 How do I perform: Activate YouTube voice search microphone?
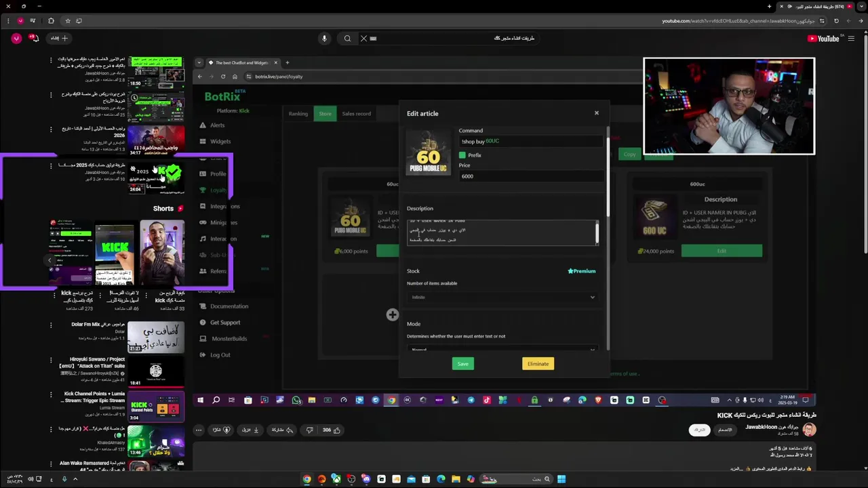click(324, 39)
